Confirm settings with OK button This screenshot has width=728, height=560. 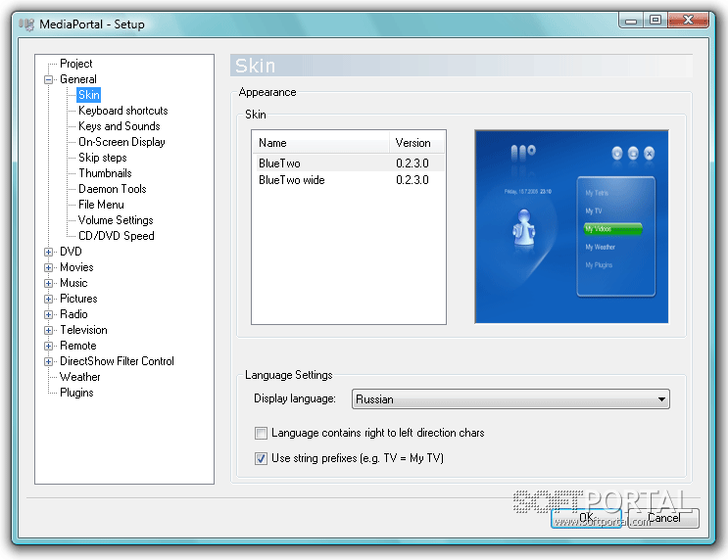coord(586,518)
